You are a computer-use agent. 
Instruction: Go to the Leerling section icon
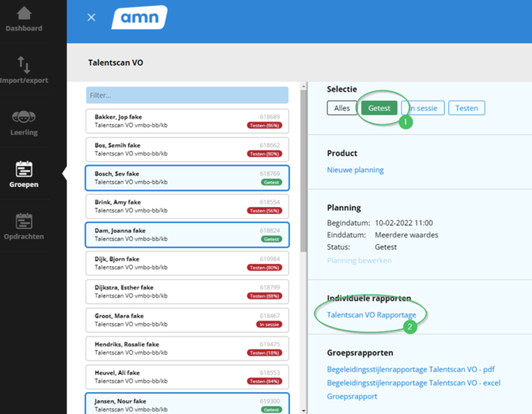click(24, 117)
